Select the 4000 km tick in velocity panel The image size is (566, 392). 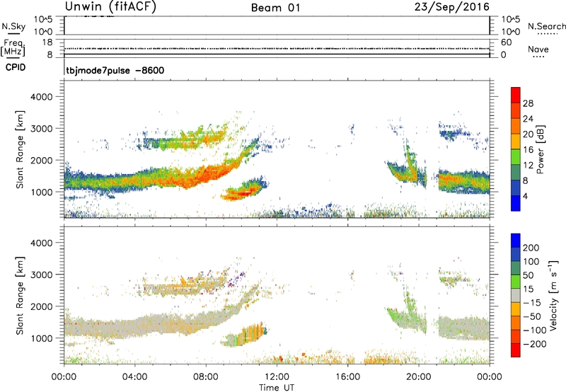coord(42,243)
